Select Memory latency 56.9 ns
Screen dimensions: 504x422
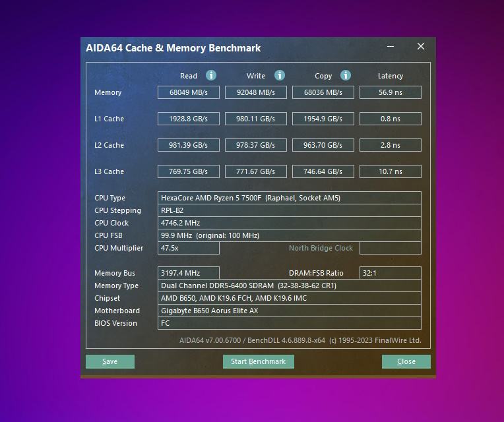tap(391, 92)
